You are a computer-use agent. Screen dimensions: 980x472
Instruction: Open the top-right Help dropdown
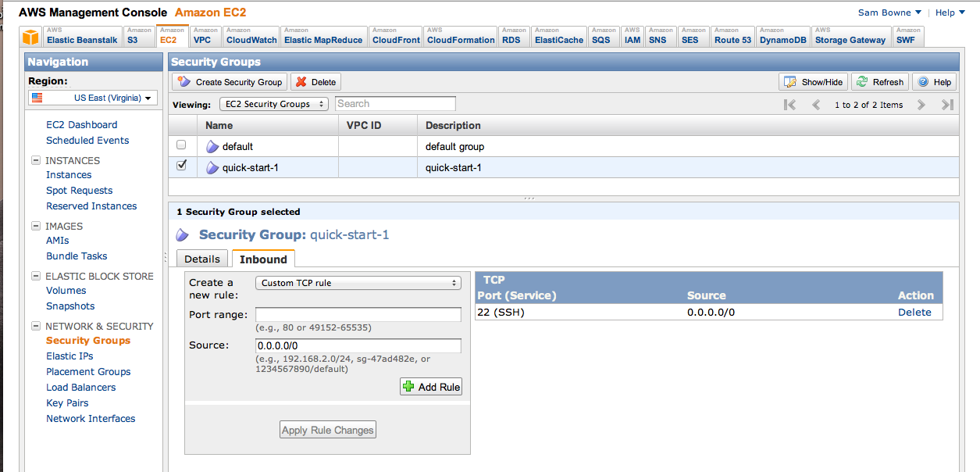coord(950,13)
